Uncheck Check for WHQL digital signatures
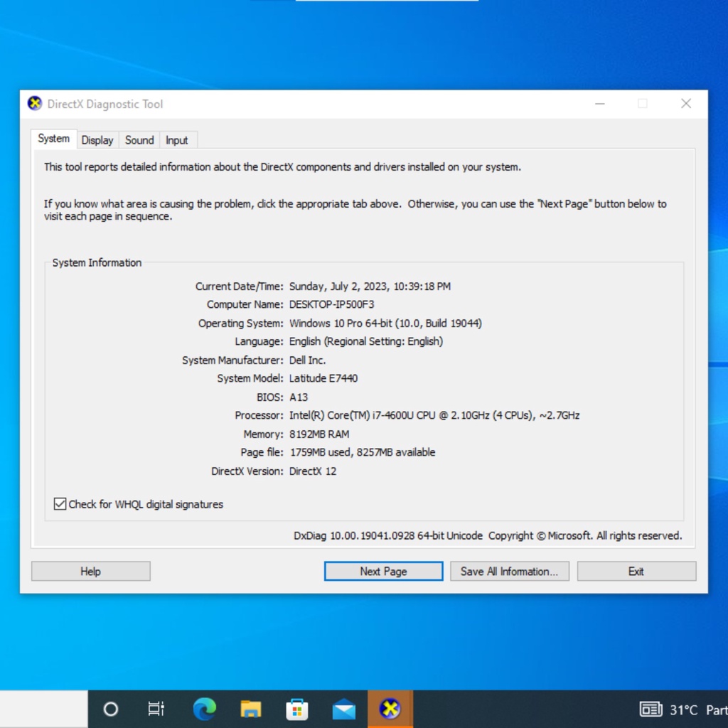This screenshot has height=728, width=728. [x=60, y=504]
